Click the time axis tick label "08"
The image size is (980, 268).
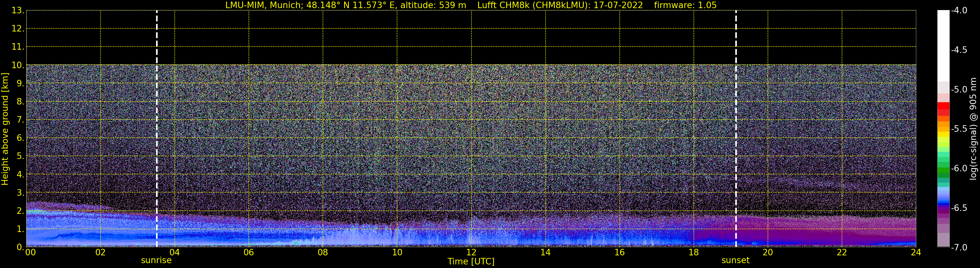pyautogui.click(x=323, y=252)
